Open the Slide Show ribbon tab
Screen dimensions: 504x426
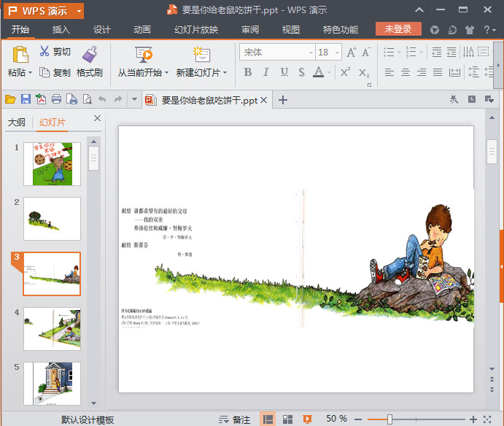pyautogui.click(x=196, y=30)
